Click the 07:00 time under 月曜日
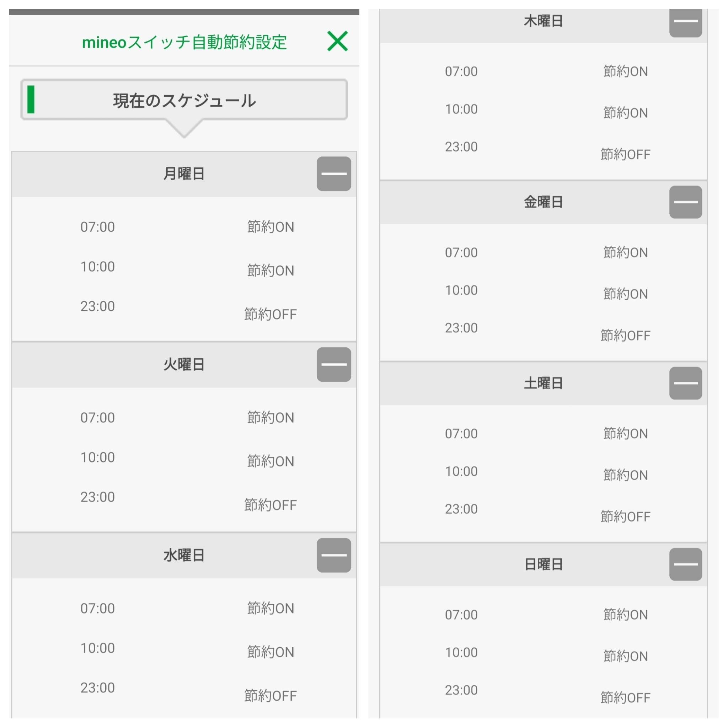The width and height of the screenshot is (728, 728). click(97, 227)
